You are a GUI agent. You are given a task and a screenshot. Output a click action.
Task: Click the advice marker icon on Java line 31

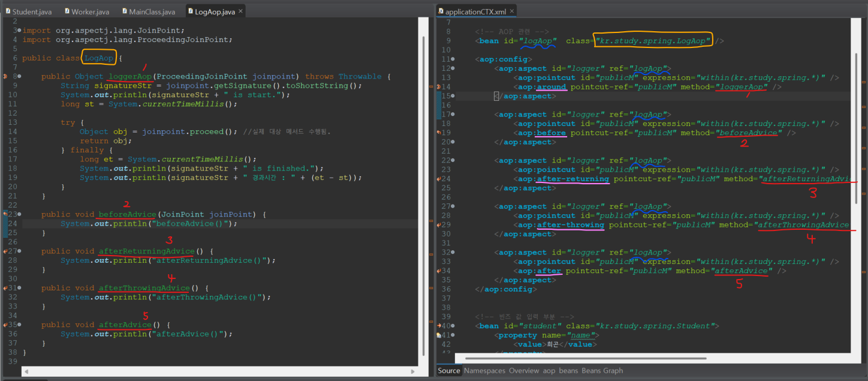(5, 288)
